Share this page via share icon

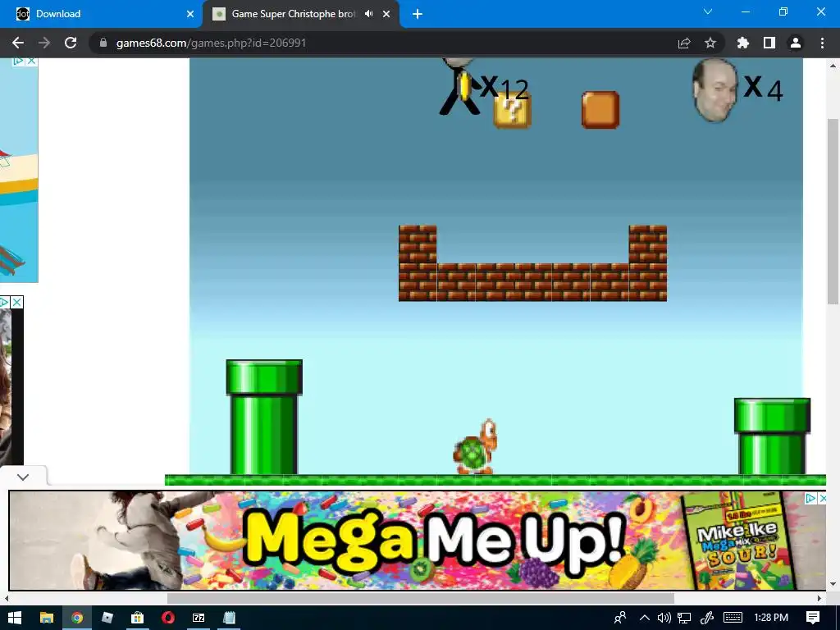coord(684,43)
